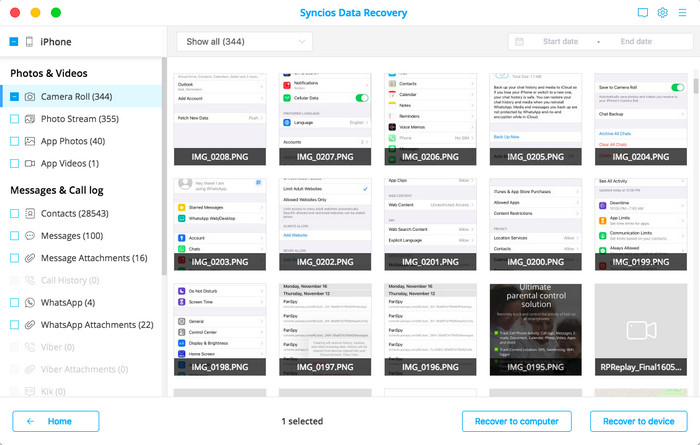This screenshot has height=445, width=700.
Task: Open the hamburger menu icon
Action: [682, 12]
